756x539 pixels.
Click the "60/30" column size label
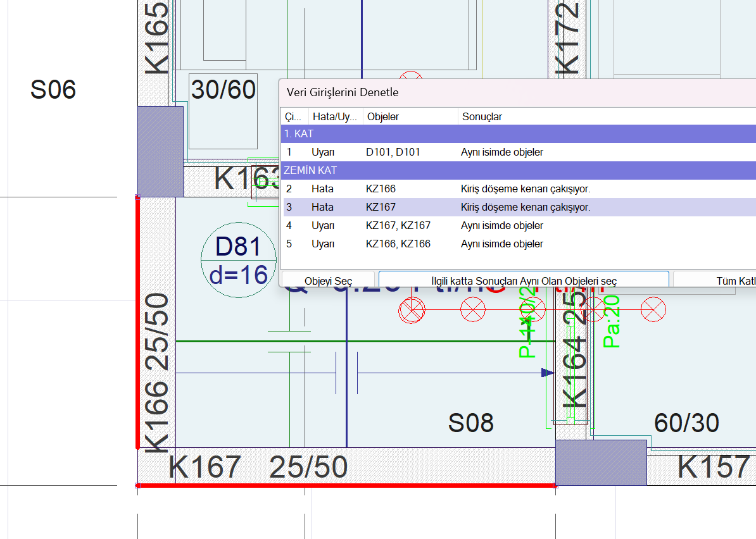[x=686, y=423]
